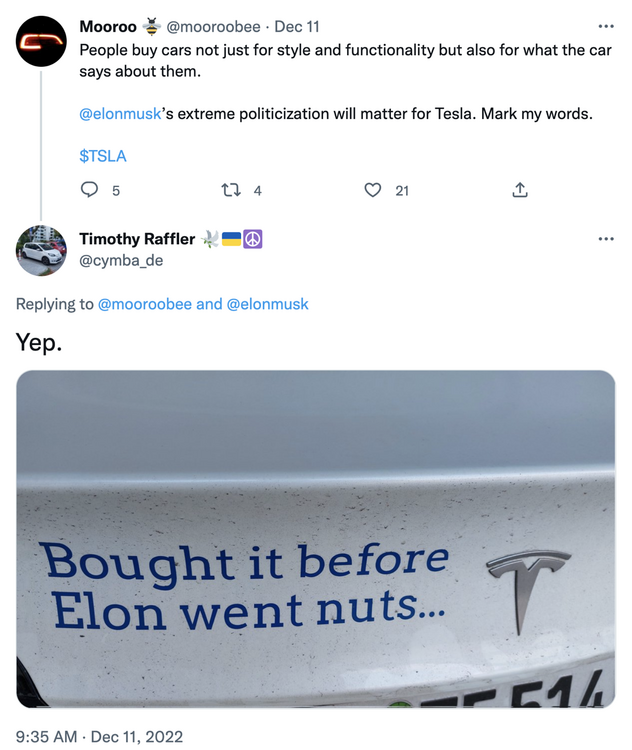Click @elonmusk in the Replying to line
This screenshot has height=750, width=632.
point(268,304)
